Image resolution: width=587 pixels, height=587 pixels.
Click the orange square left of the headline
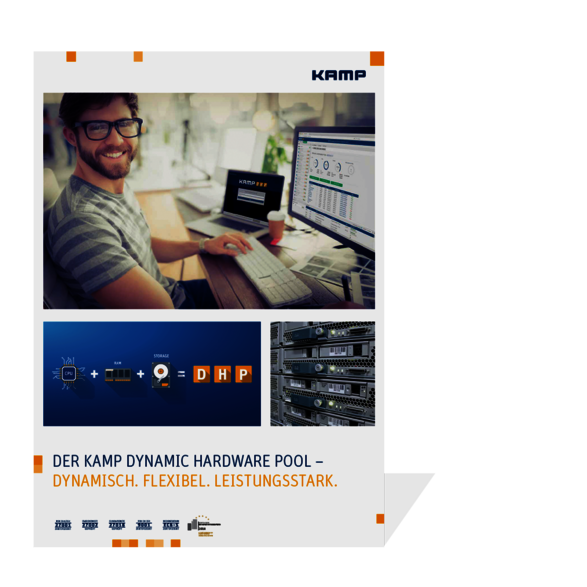tap(38, 464)
